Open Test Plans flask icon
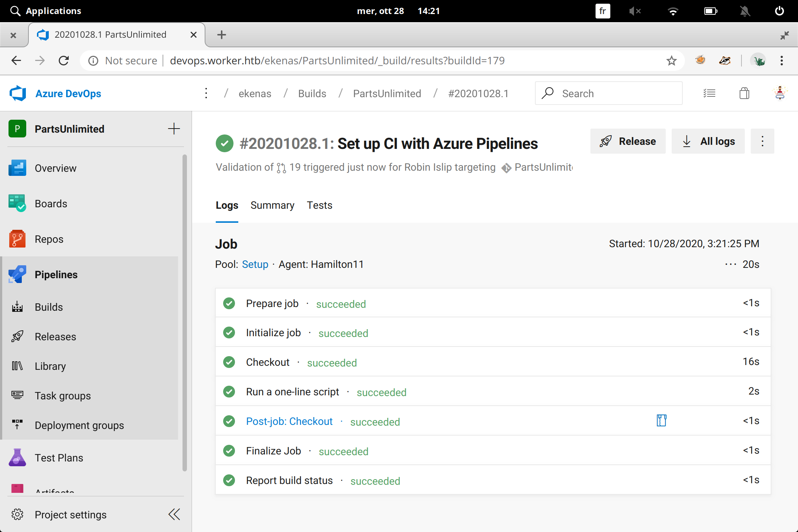This screenshot has width=798, height=532. coord(17,458)
